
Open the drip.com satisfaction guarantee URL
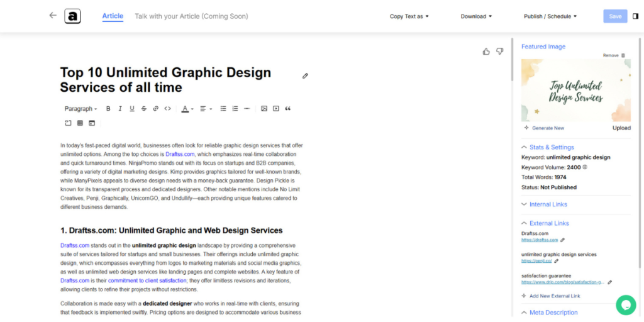(x=563, y=282)
